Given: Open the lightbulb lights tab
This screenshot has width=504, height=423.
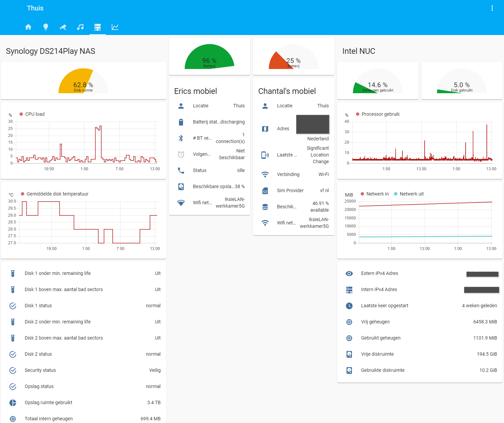Looking at the screenshot, I should click(46, 27).
